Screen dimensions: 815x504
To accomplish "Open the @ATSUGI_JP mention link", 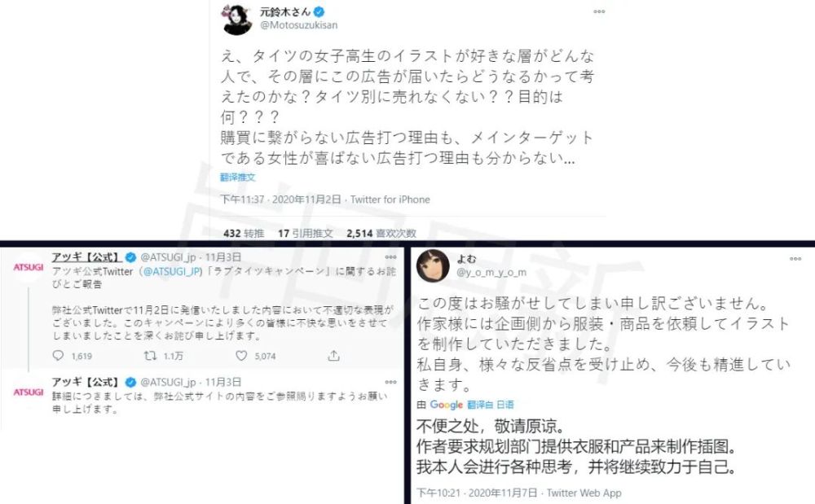I will pyautogui.click(x=172, y=271).
